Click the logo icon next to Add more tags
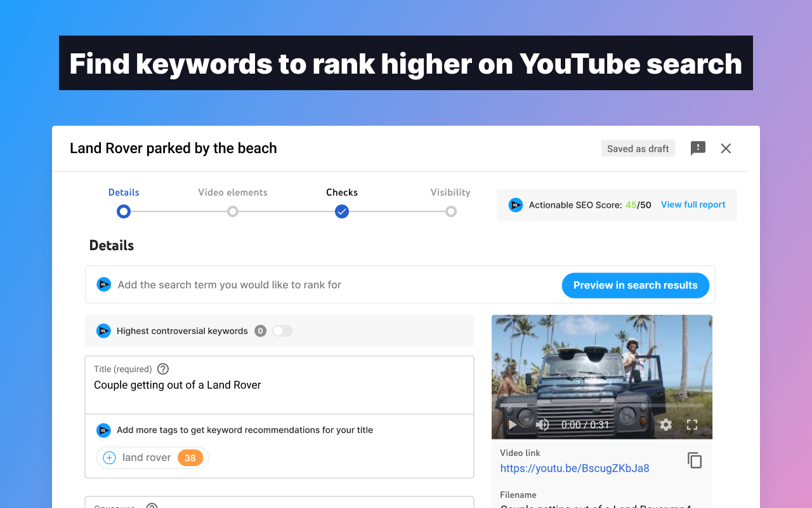Viewport: 812px width, 508px height. click(x=103, y=430)
